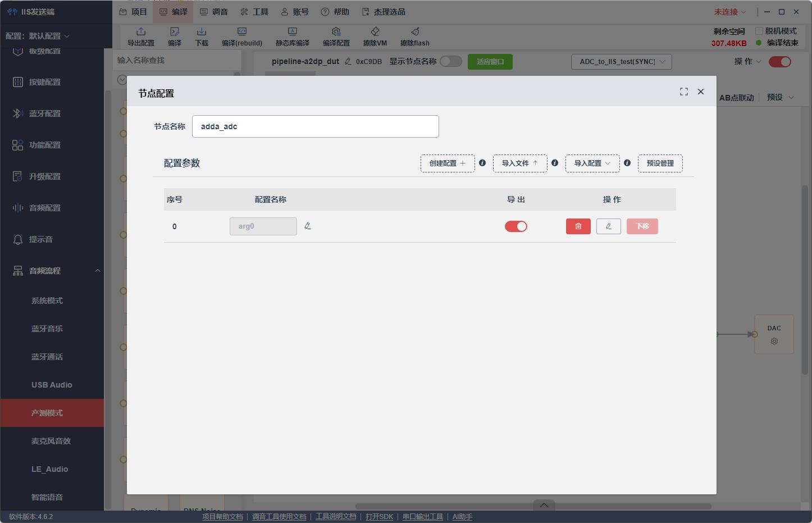
Task: Edit the arg0 row using the pencil button
Action: click(609, 226)
